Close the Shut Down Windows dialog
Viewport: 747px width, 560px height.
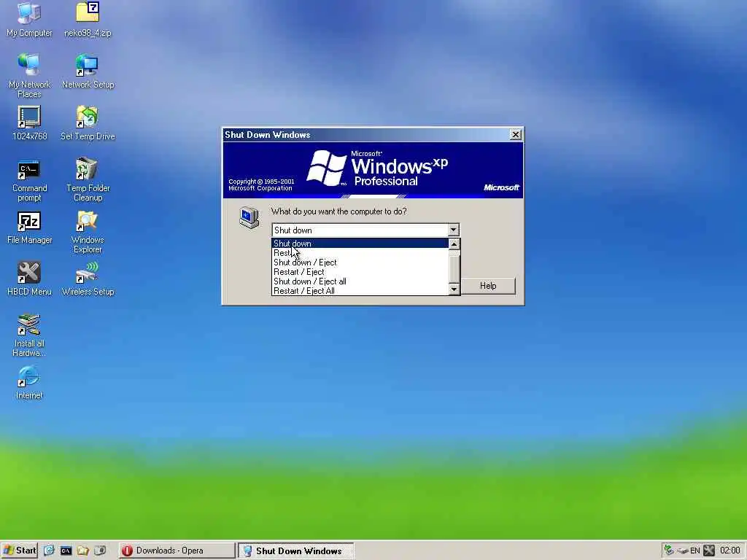(516, 135)
